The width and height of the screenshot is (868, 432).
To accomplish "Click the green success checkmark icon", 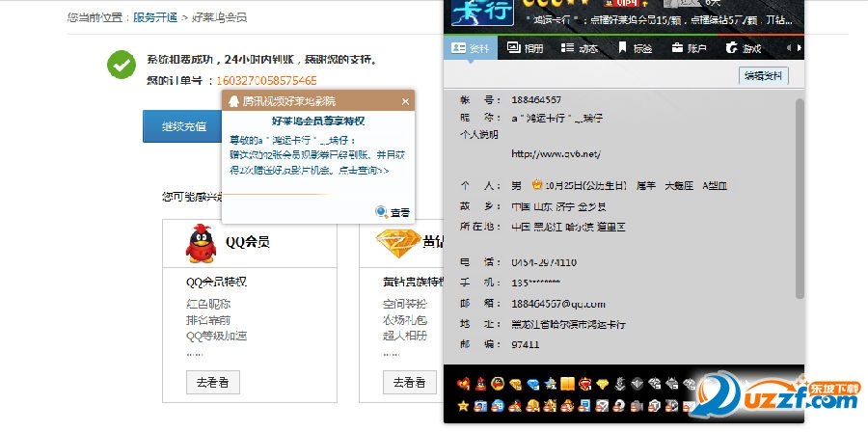I will [122, 65].
